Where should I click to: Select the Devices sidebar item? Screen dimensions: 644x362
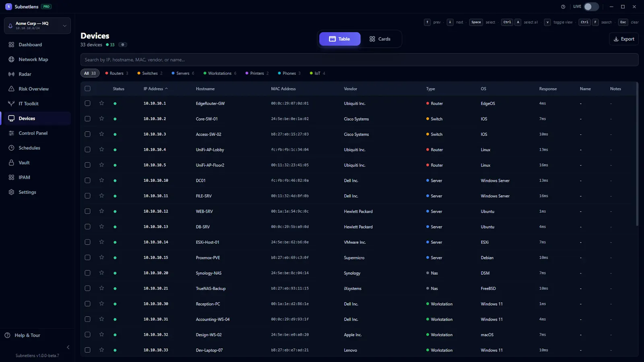click(37, 118)
